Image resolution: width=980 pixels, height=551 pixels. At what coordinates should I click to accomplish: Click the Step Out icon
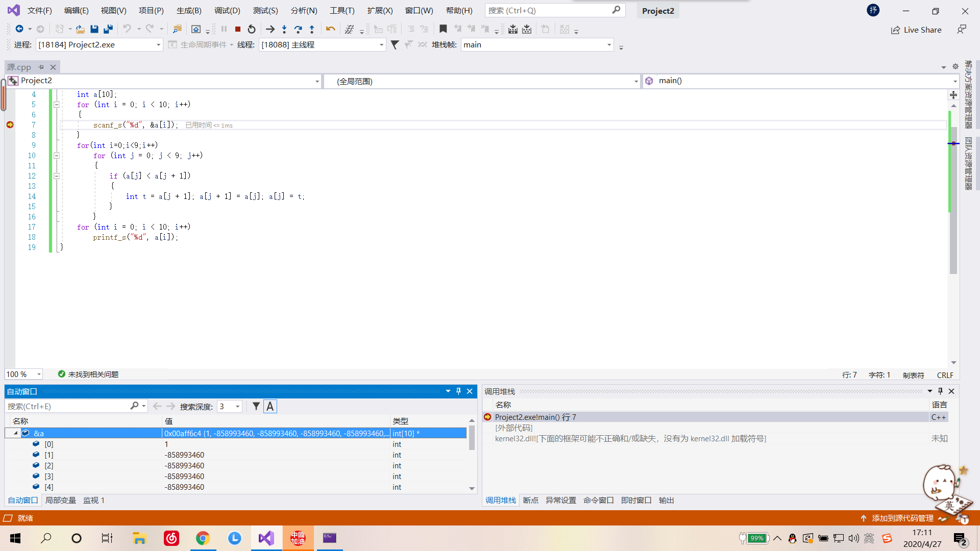pyautogui.click(x=312, y=30)
